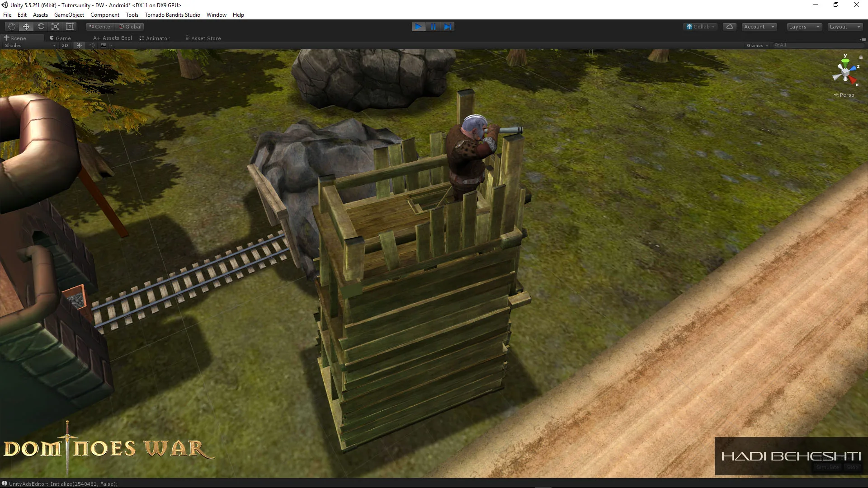Open the Scene panel options menu icon
This screenshot has height=488, width=868.
(863, 39)
